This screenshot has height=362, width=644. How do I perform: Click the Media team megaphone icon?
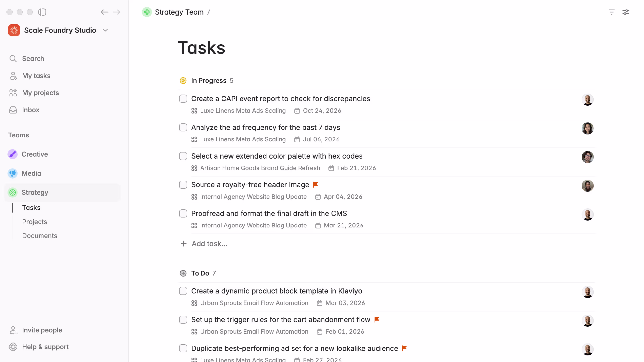[x=12, y=173]
